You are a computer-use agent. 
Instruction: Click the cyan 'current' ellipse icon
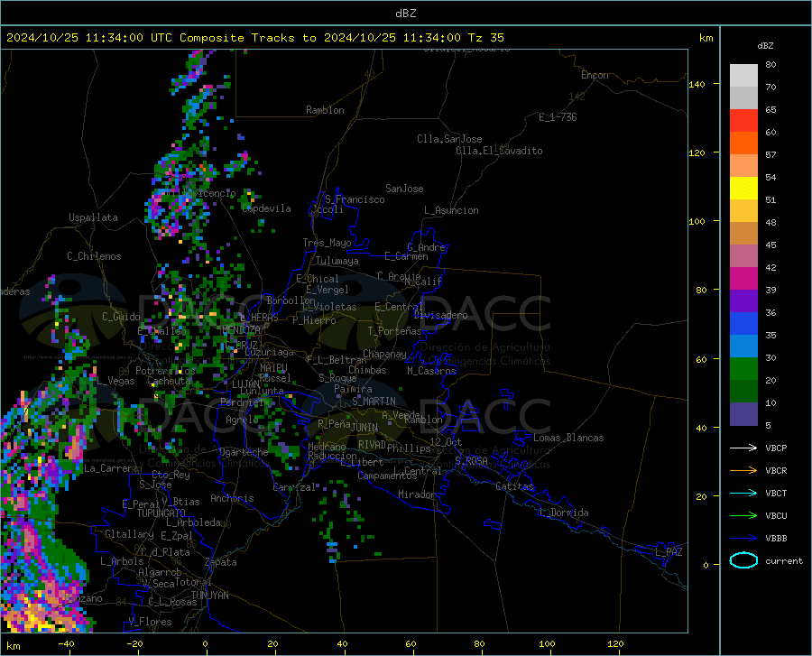(743, 560)
